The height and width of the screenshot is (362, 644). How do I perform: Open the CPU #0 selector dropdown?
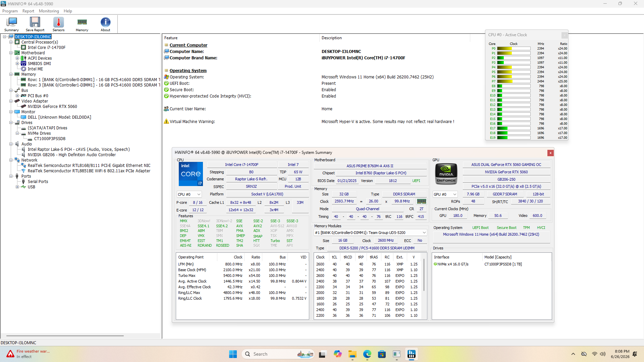189,194
